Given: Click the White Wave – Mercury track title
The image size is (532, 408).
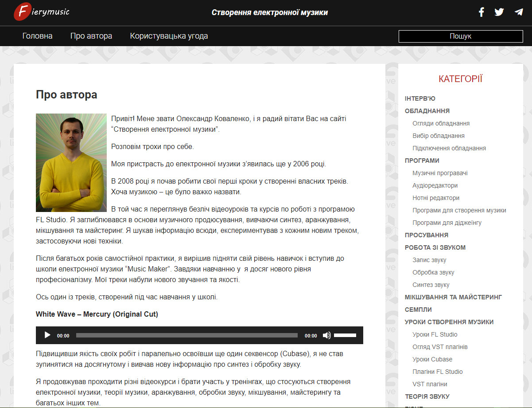Looking at the screenshot, I should [97, 314].
